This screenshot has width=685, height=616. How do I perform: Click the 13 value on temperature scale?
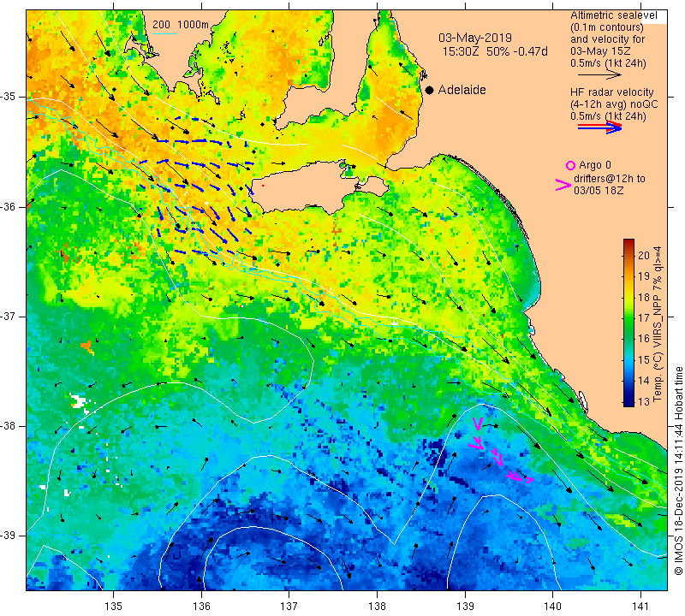tap(644, 401)
